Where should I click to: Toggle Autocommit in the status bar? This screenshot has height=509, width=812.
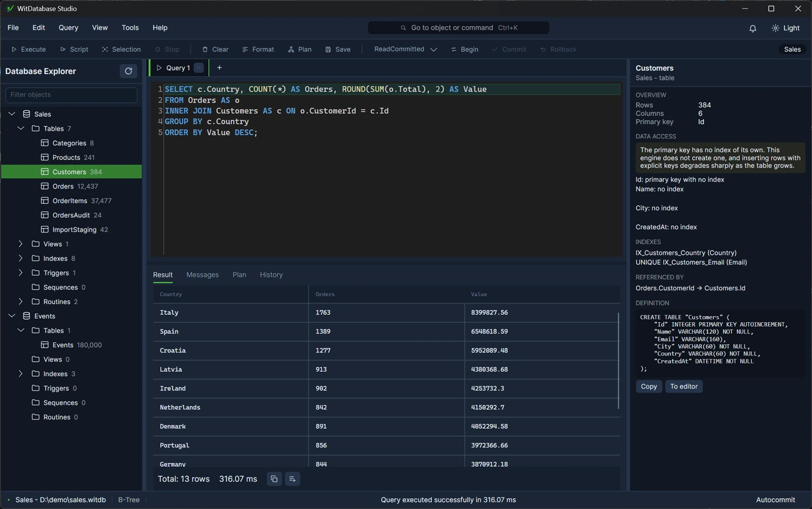click(x=775, y=499)
